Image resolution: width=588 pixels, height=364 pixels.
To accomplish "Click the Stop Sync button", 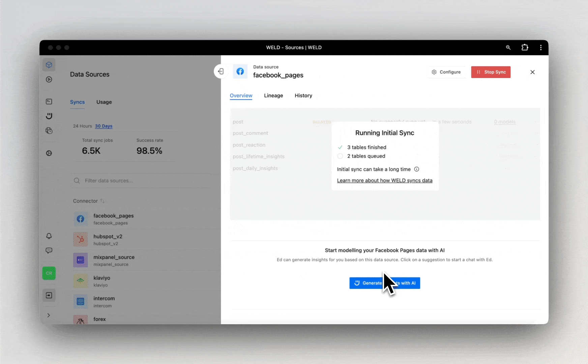I will pyautogui.click(x=491, y=72).
